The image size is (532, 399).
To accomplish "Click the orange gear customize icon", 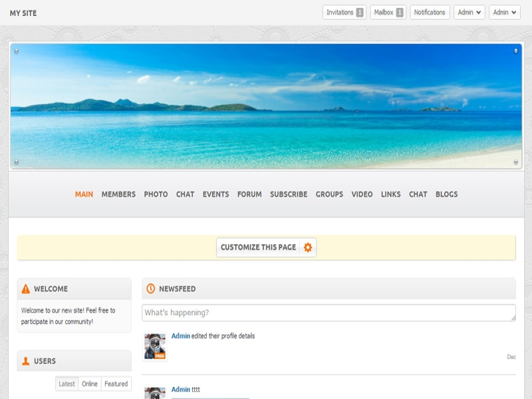I will click(307, 247).
